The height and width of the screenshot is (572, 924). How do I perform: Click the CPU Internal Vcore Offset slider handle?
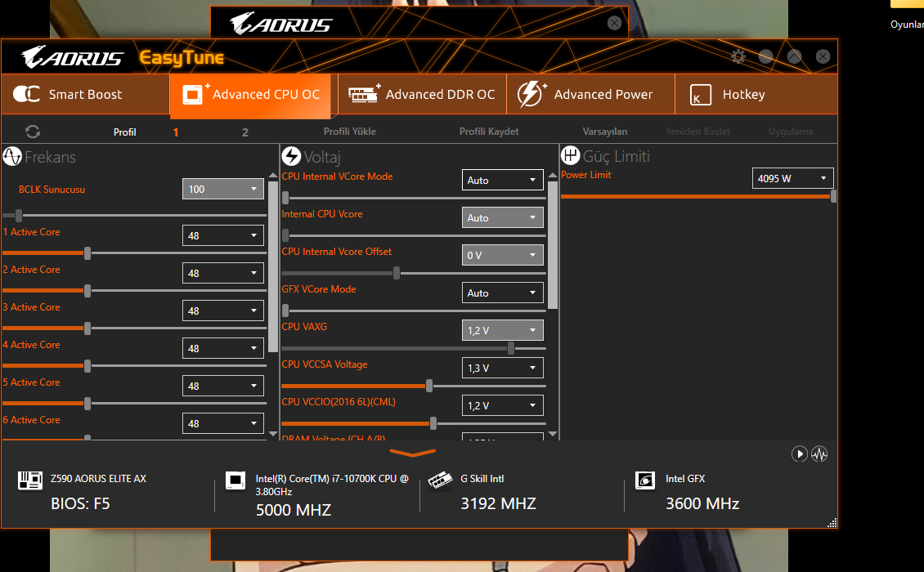coord(397,273)
